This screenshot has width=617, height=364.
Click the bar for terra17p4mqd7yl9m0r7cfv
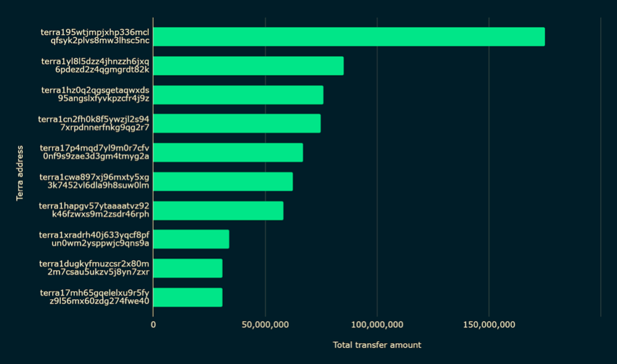(x=228, y=152)
